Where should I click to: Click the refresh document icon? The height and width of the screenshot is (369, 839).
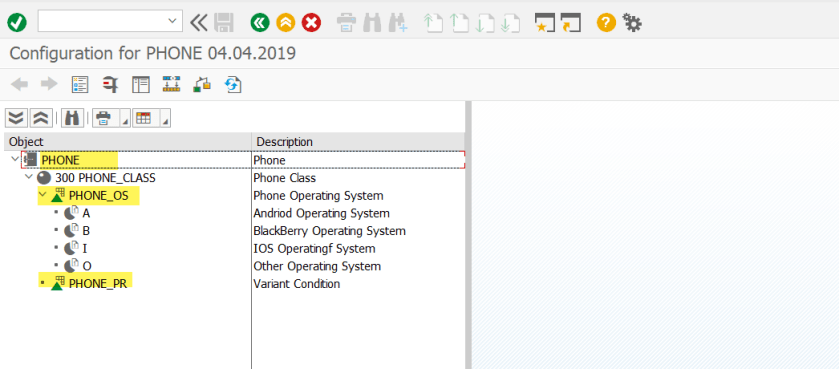coord(233,84)
